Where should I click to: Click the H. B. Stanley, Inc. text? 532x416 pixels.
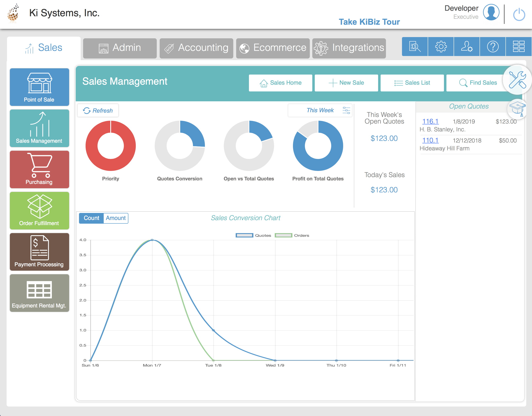tap(442, 130)
